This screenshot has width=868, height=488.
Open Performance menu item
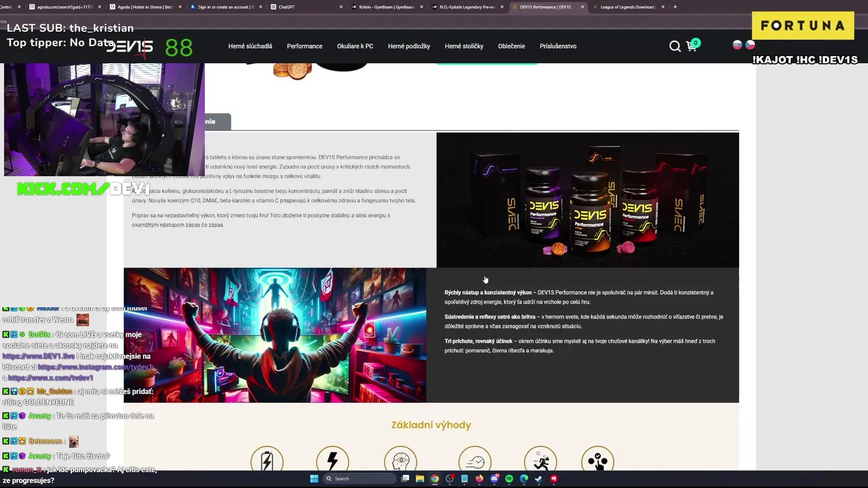point(304,46)
